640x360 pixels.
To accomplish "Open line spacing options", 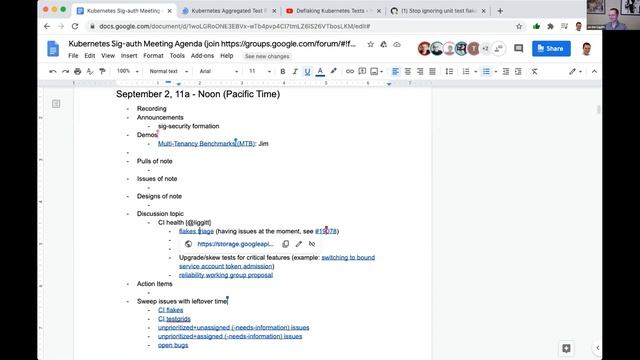I will coord(449,71).
